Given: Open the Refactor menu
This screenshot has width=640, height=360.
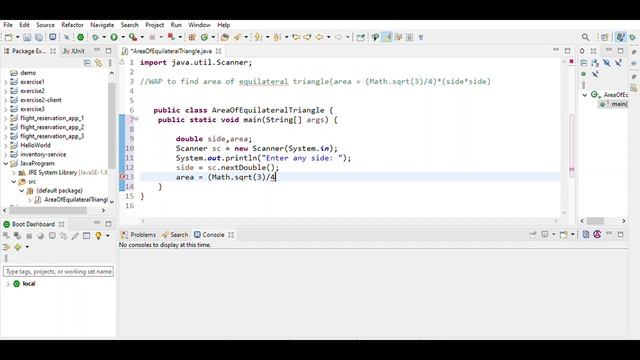Looking at the screenshot, I should (72, 25).
